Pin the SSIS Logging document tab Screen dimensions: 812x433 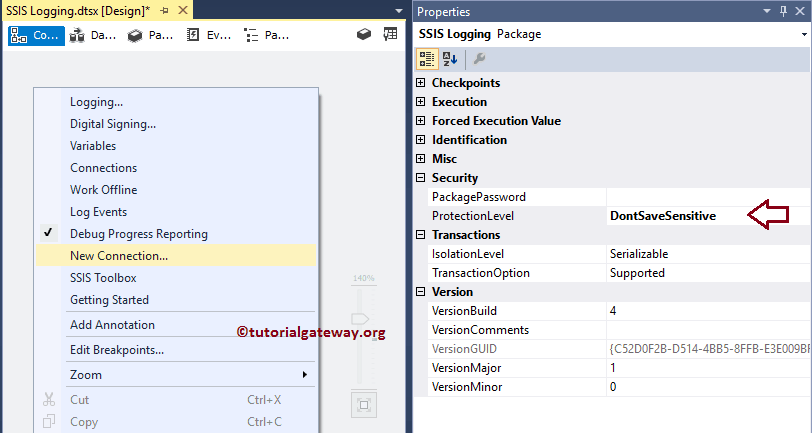click(x=164, y=9)
